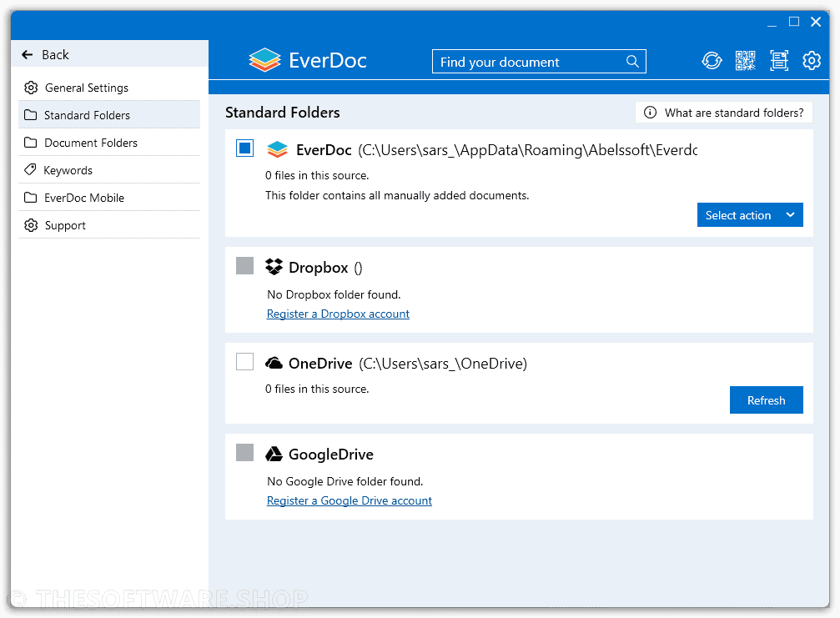This screenshot has height=618, width=840.
Task: Click the sync/refresh icon in header
Action: (712, 61)
